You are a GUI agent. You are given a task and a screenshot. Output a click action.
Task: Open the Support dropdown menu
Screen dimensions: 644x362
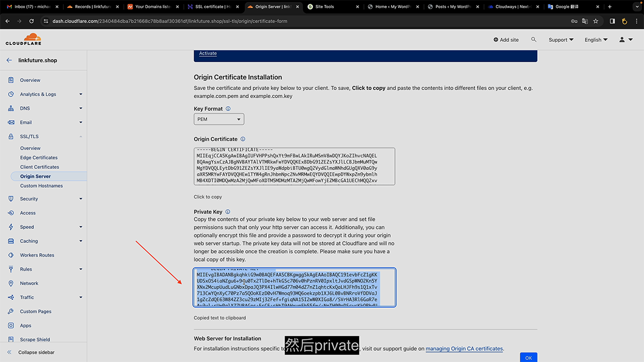(561, 40)
